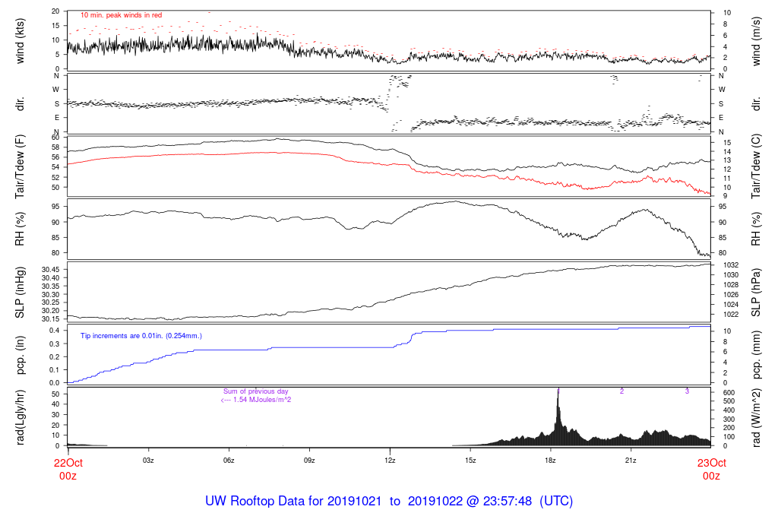Click the purple '3' marker in radiation panel

(x=687, y=391)
